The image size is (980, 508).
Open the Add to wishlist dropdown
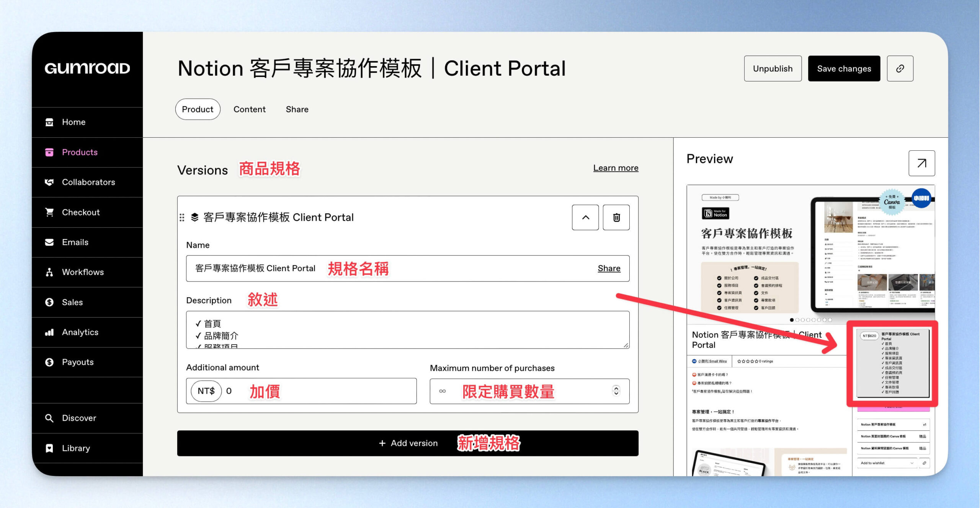tap(887, 463)
